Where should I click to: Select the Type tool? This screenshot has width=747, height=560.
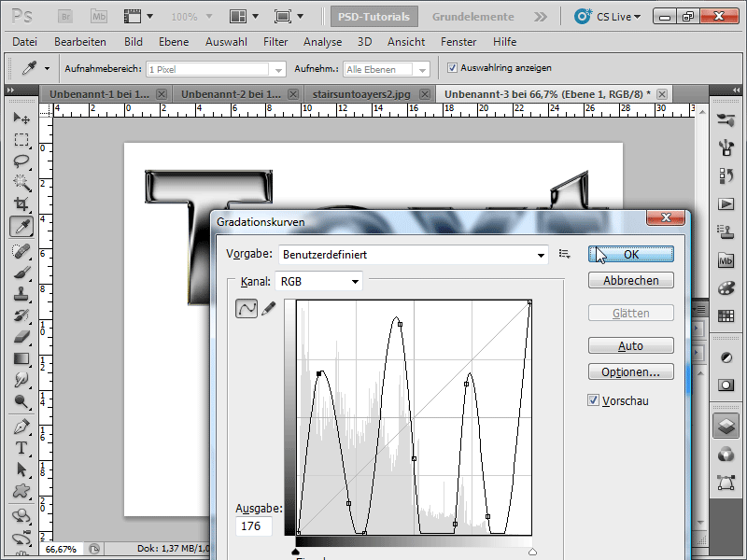(21, 448)
